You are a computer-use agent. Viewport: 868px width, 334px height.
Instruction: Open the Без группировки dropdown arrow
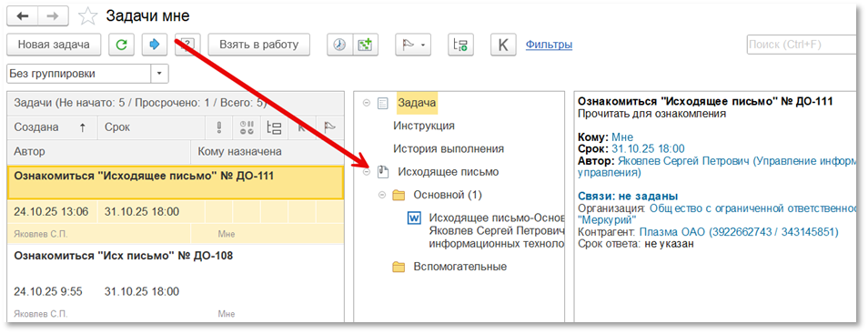159,74
